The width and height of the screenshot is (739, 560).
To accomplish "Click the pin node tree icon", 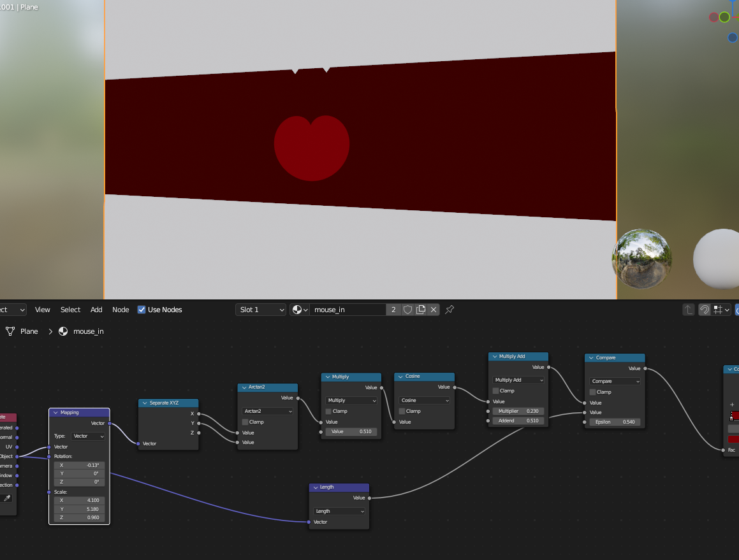I will [x=450, y=310].
